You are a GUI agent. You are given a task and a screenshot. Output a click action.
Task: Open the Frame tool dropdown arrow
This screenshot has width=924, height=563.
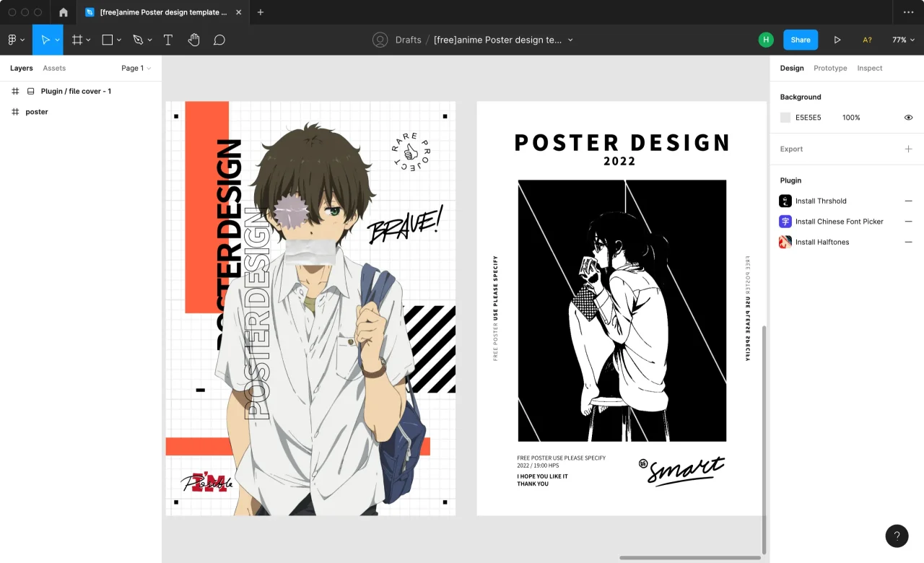tap(89, 40)
